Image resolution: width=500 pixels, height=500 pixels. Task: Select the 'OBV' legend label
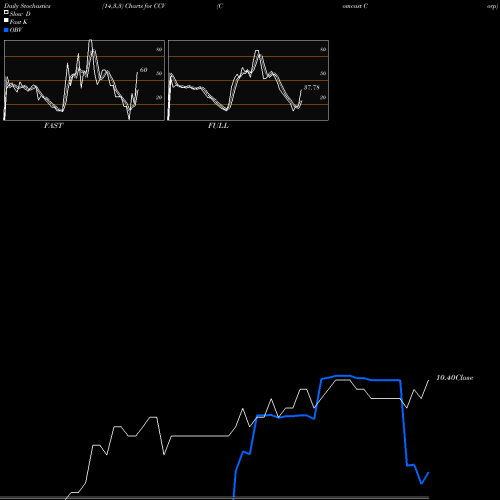(16, 30)
